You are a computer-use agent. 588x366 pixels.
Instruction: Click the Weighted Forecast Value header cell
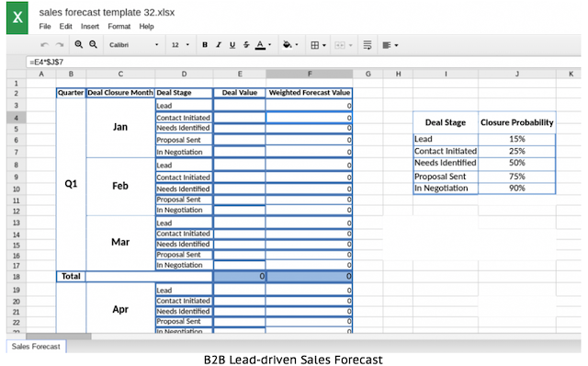pyautogui.click(x=310, y=93)
